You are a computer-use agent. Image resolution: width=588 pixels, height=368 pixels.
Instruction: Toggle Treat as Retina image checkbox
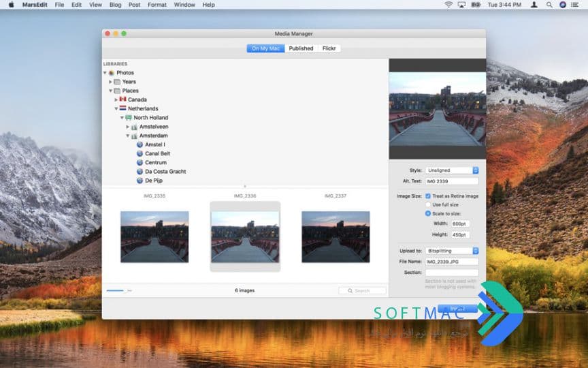[428, 196]
